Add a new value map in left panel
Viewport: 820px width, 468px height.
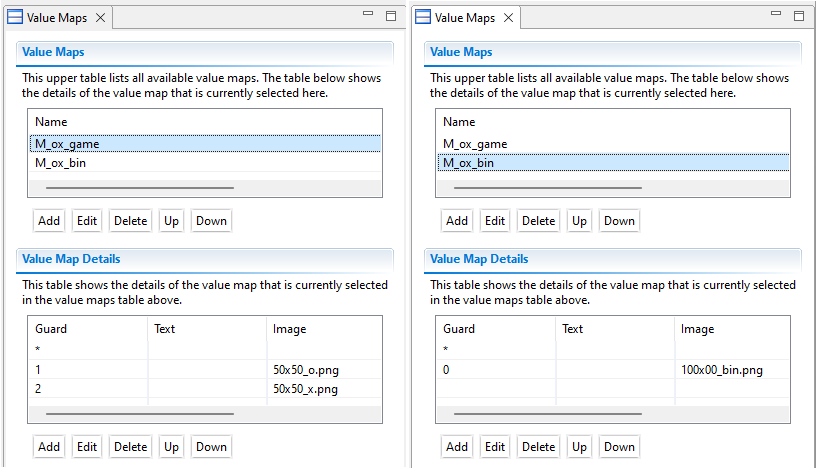(x=49, y=221)
